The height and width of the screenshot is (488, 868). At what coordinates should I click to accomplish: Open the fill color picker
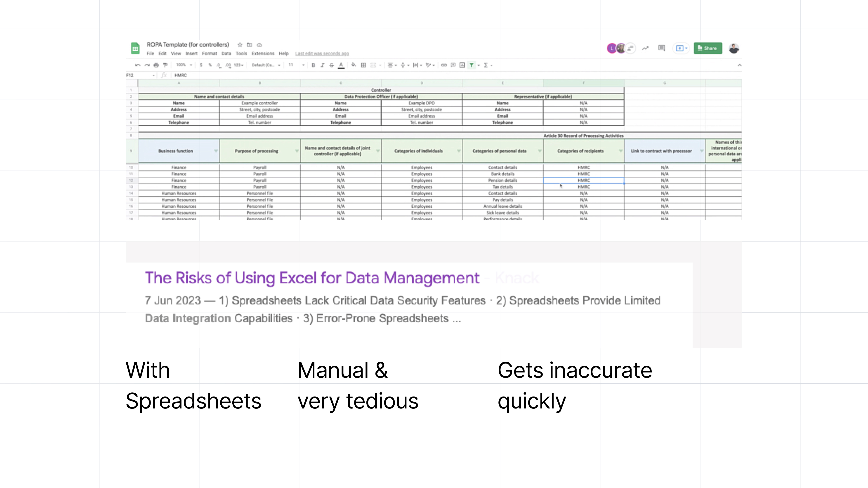pyautogui.click(x=353, y=65)
